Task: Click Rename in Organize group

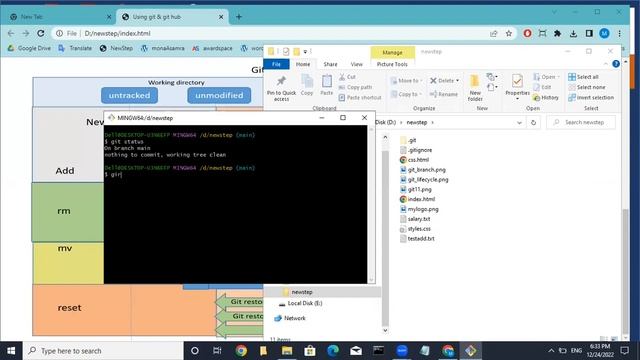Action: (x=444, y=94)
